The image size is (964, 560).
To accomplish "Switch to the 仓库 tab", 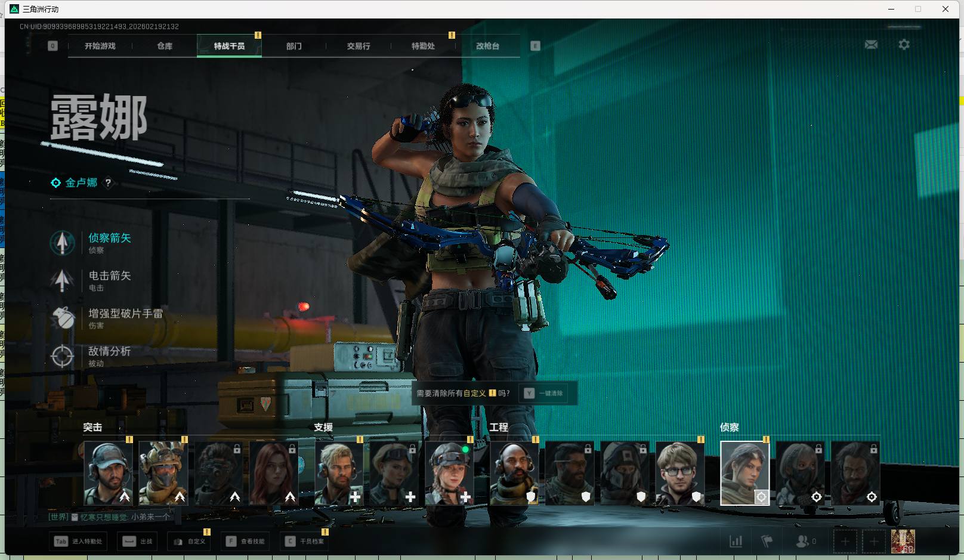I will click(165, 46).
